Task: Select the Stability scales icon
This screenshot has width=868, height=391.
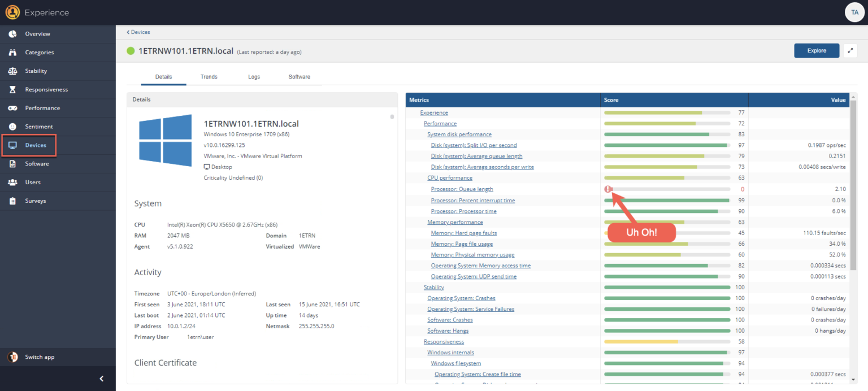Action: coord(12,71)
